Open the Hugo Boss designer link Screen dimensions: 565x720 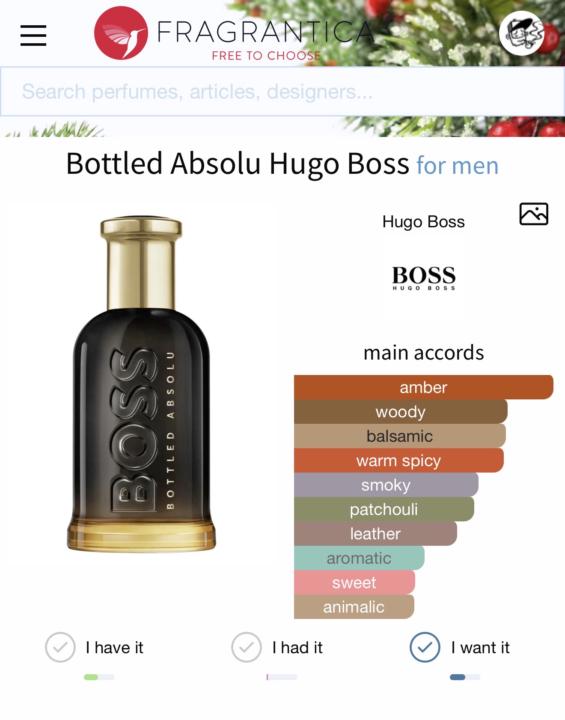pos(423,222)
